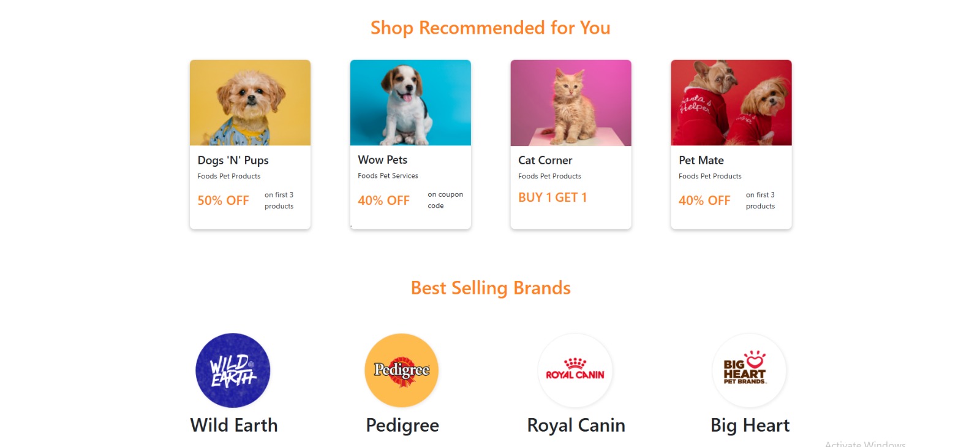
Task: Open the Wow Pets shop title
Action: click(x=383, y=159)
